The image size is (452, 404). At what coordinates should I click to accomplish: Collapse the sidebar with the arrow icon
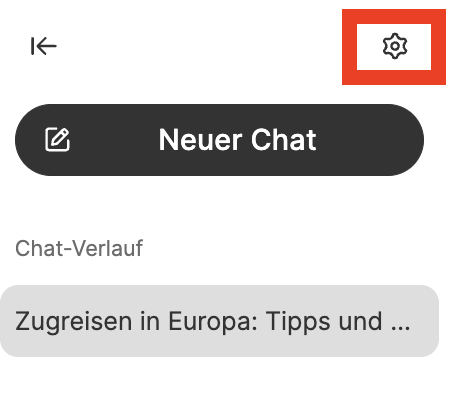coord(44,46)
